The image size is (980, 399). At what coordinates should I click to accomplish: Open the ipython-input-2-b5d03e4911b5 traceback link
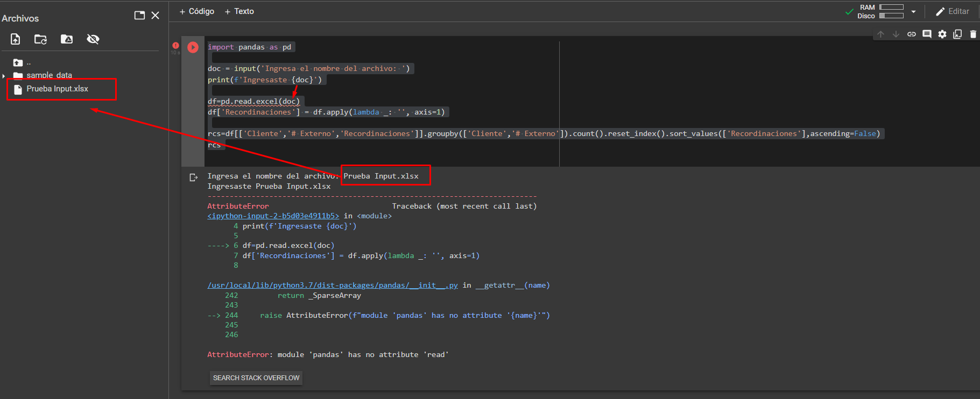[x=273, y=216]
